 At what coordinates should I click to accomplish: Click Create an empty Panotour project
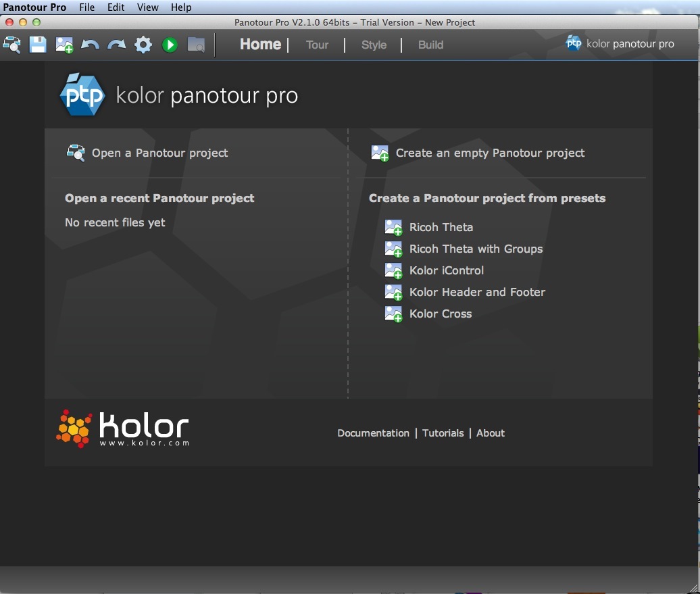click(x=490, y=153)
